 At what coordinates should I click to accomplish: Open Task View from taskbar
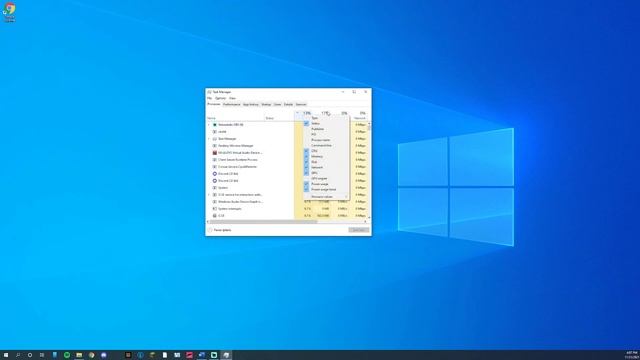pos(42,355)
